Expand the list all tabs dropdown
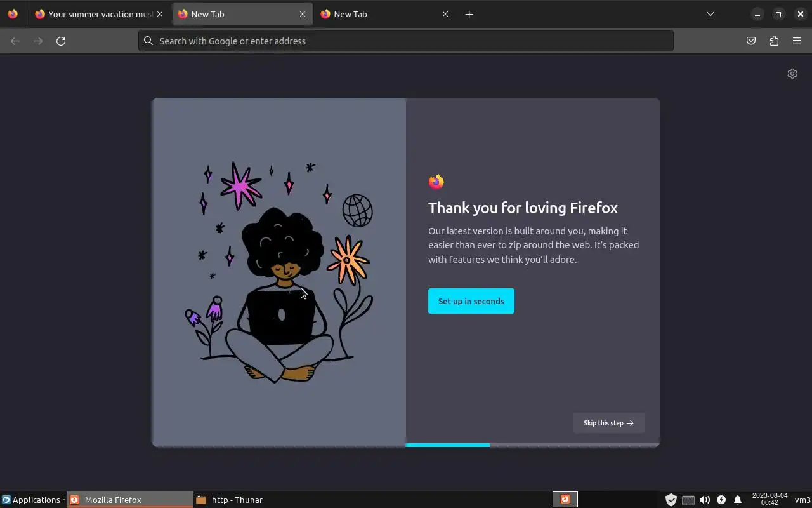This screenshot has height=508, width=812. pyautogui.click(x=710, y=14)
